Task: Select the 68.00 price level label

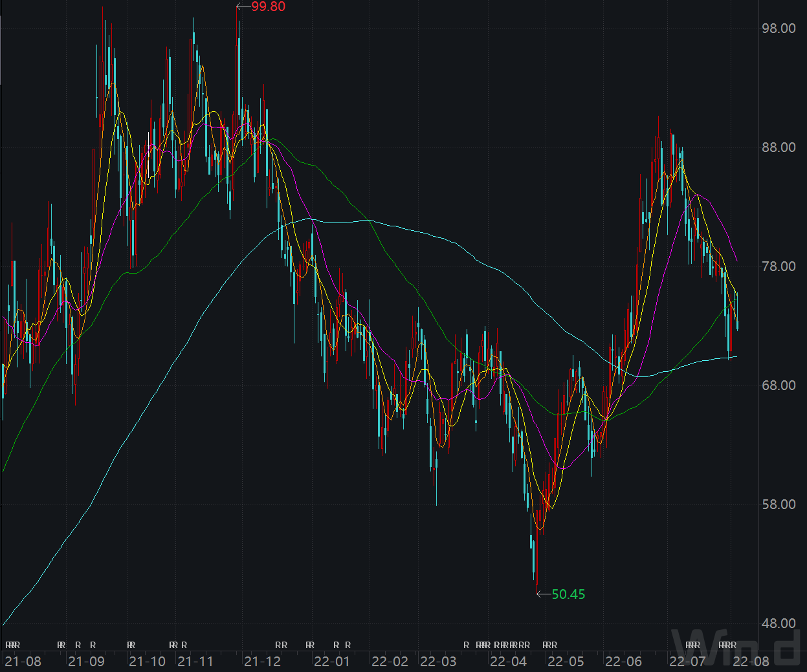Action: tap(779, 385)
